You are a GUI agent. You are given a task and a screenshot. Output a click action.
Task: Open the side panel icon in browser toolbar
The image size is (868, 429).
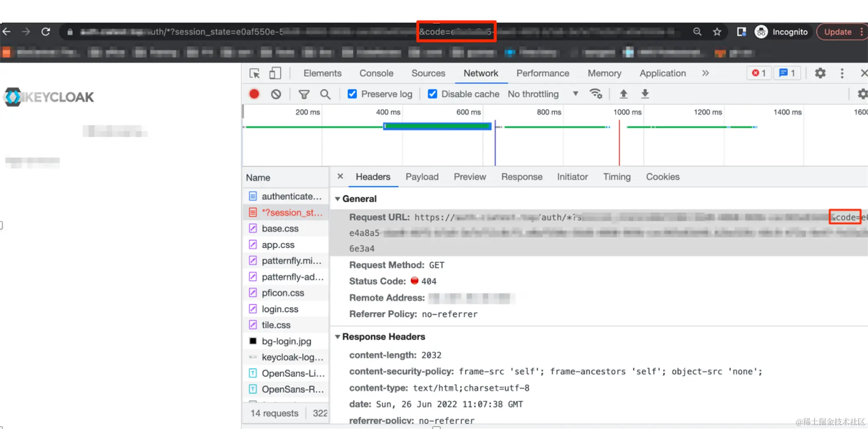tap(741, 32)
